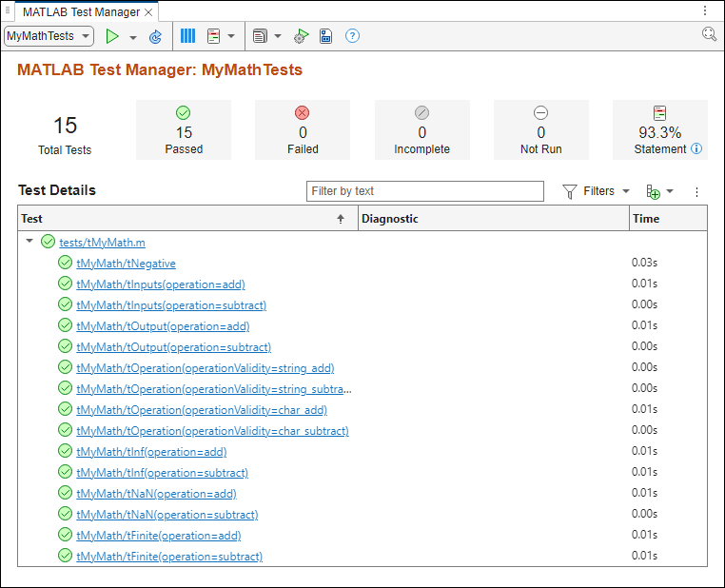The image size is (725, 588).
Task: Open test run settings gear-play icon
Action: [301, 36]
